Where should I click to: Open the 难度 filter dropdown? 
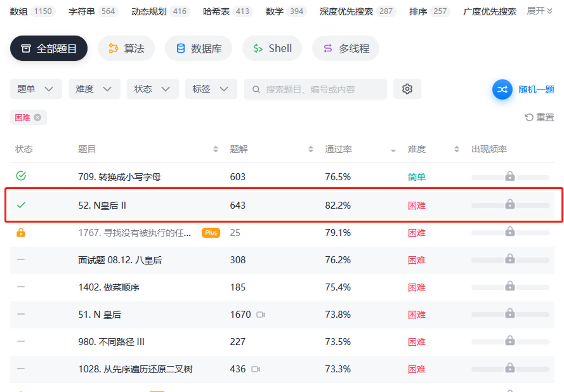click(94, 89)
